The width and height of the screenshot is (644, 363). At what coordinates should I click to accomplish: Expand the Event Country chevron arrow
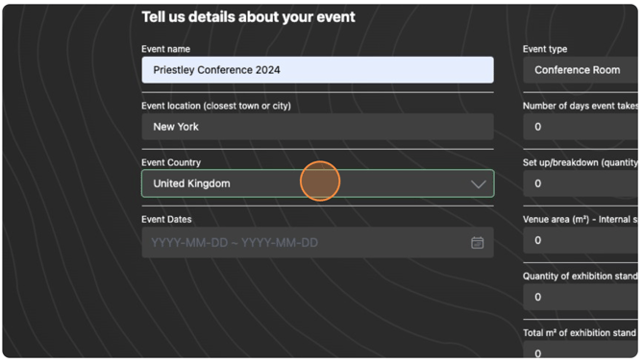pos(478,184)
